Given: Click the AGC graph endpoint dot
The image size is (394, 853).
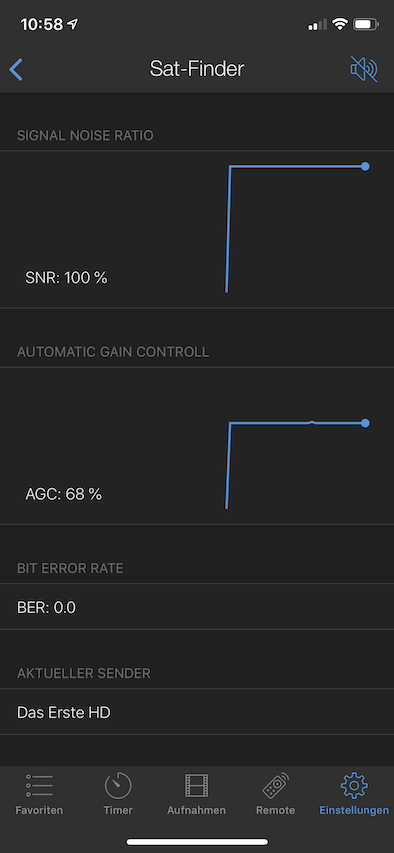Looking at the screenshot, I should [365, 423].
